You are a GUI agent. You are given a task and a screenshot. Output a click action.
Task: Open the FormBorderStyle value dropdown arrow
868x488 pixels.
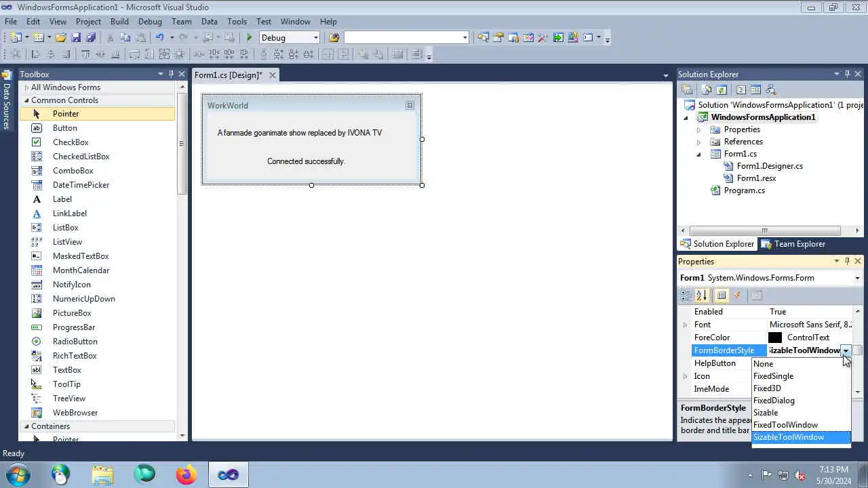846,350
